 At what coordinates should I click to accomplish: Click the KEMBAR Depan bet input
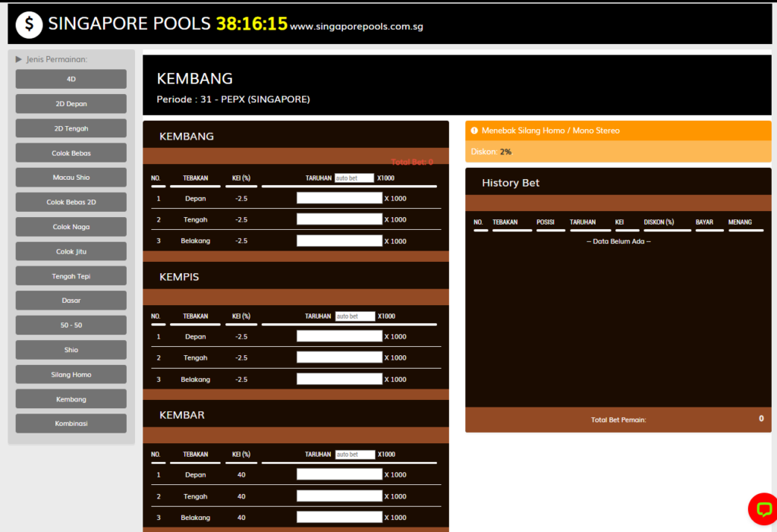[x=339, y=474]
